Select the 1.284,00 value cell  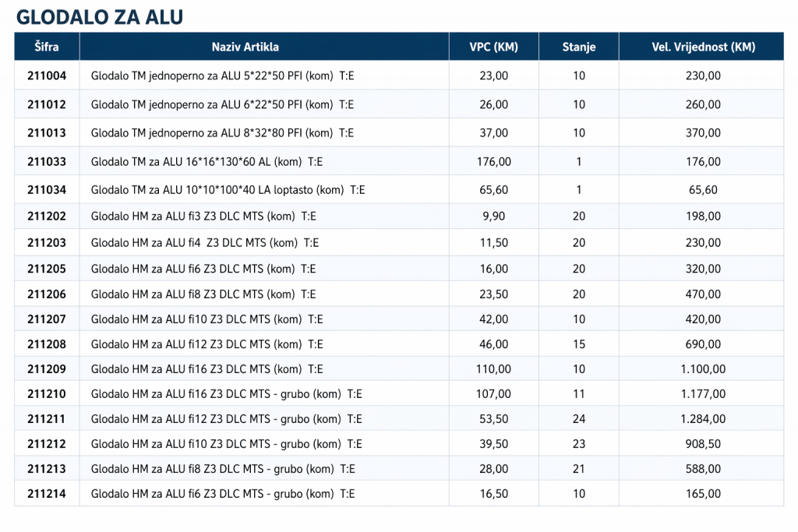pos(703,419)
